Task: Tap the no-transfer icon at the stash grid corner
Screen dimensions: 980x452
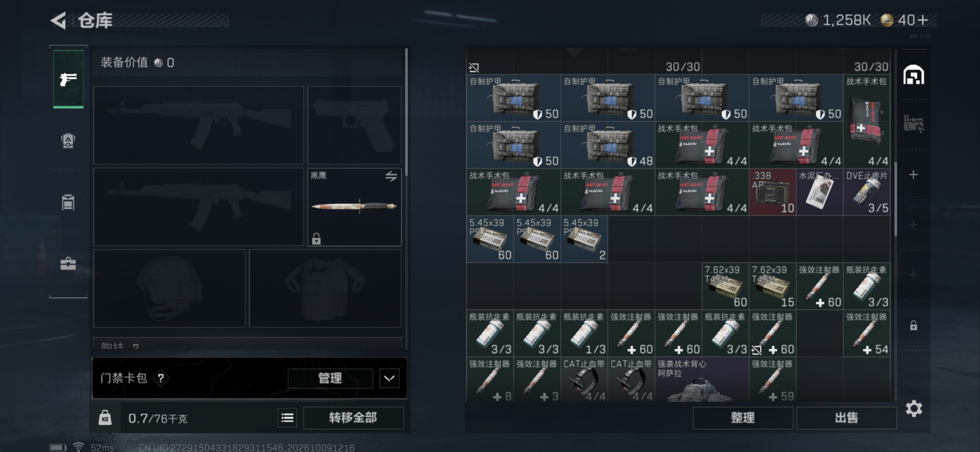Action: 474,67
